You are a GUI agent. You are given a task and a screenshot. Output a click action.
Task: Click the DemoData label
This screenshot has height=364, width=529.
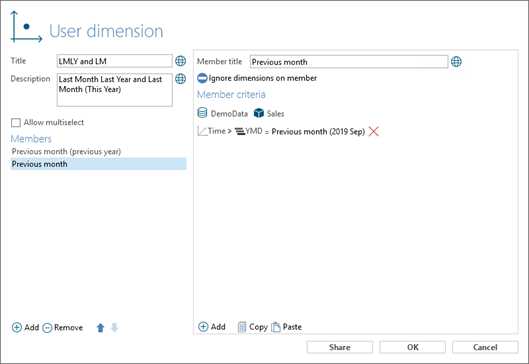[x=229, y=113]
